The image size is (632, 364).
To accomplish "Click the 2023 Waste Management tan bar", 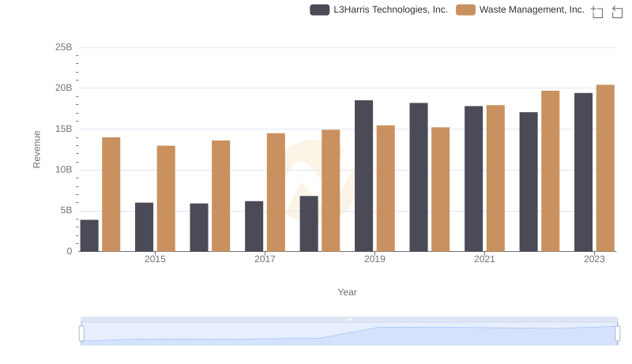I will point(605,168).
